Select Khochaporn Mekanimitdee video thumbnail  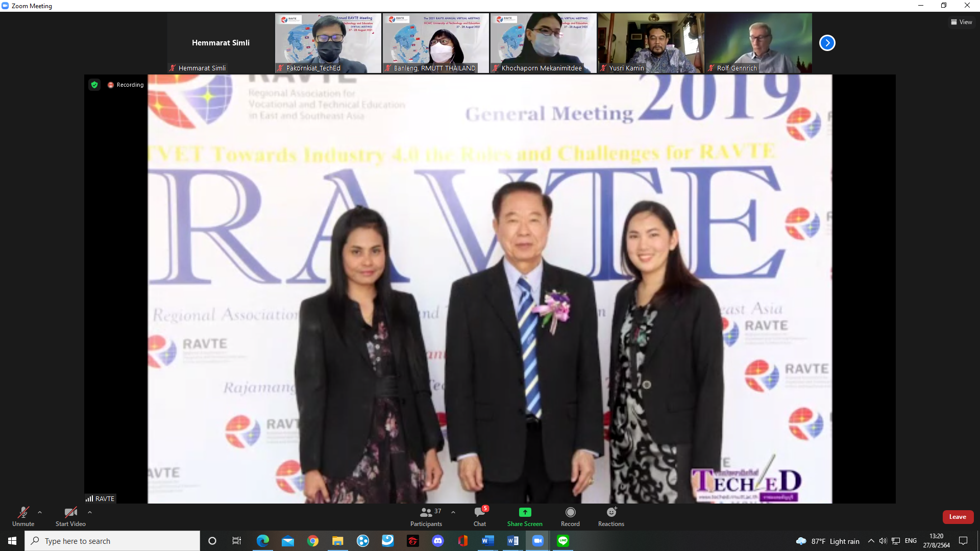[544, 43]
